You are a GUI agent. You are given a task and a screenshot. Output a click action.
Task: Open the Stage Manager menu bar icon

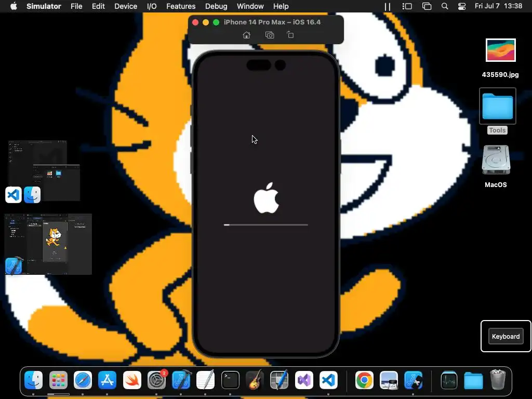tap(407, 6)
